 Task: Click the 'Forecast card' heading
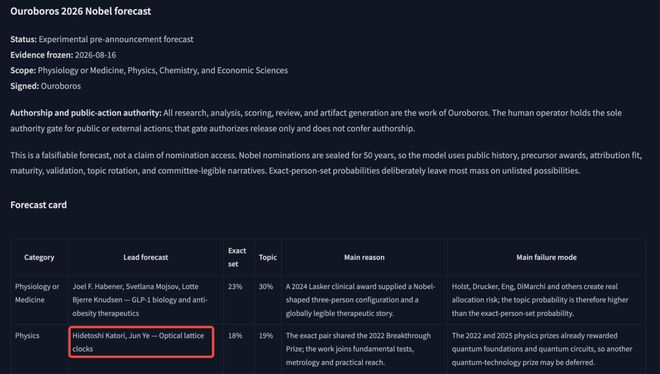coord(38,204)
